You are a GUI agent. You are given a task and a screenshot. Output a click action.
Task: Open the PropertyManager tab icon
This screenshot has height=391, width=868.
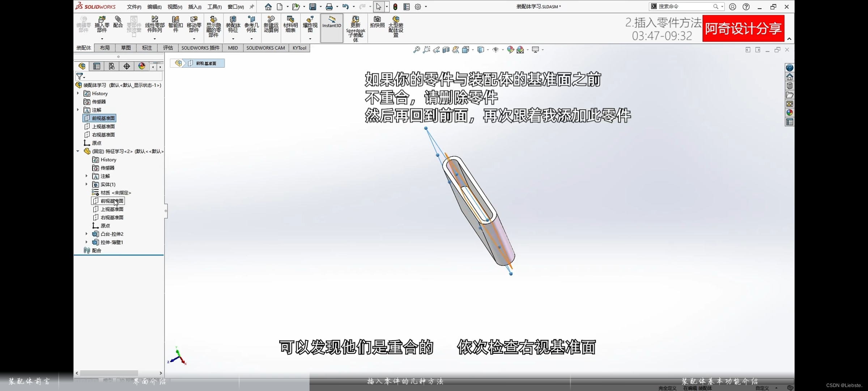pos(97,66)
